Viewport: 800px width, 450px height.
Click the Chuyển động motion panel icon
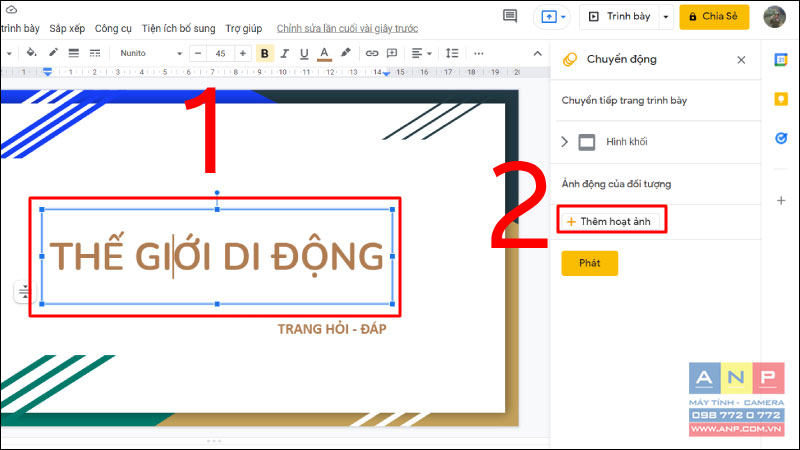pyautogui.click(x=569, y=60)
